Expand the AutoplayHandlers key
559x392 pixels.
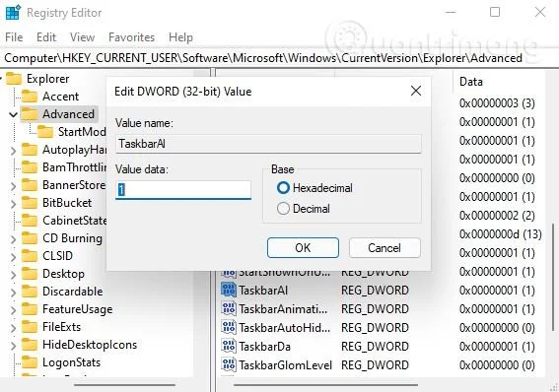pyautogui.click(x=13, y=151)
